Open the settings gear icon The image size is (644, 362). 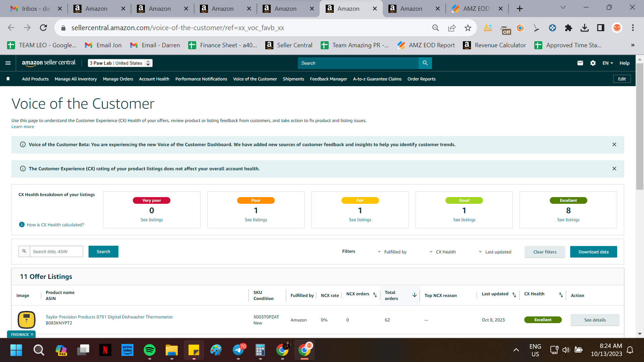[593, 63]
